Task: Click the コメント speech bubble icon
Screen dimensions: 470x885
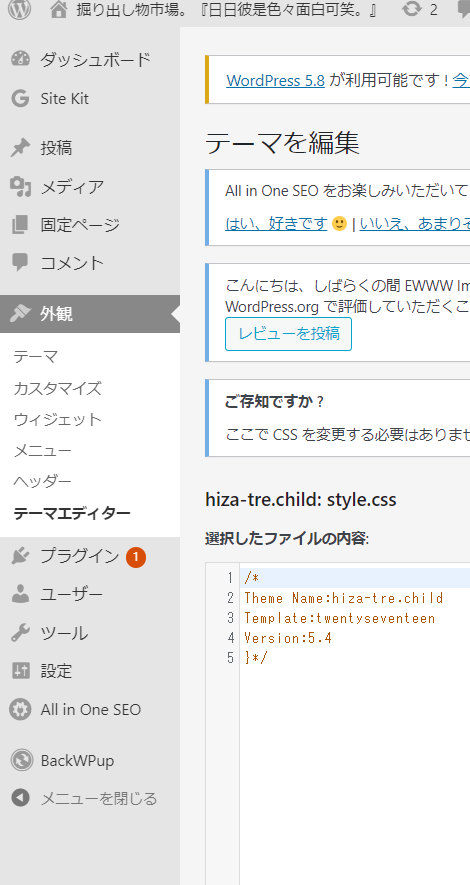Action: 20,263
